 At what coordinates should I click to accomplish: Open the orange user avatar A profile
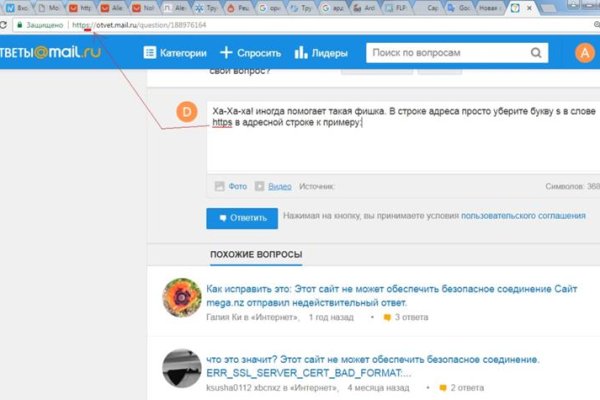pyautogui.click(x=586, y=53)
